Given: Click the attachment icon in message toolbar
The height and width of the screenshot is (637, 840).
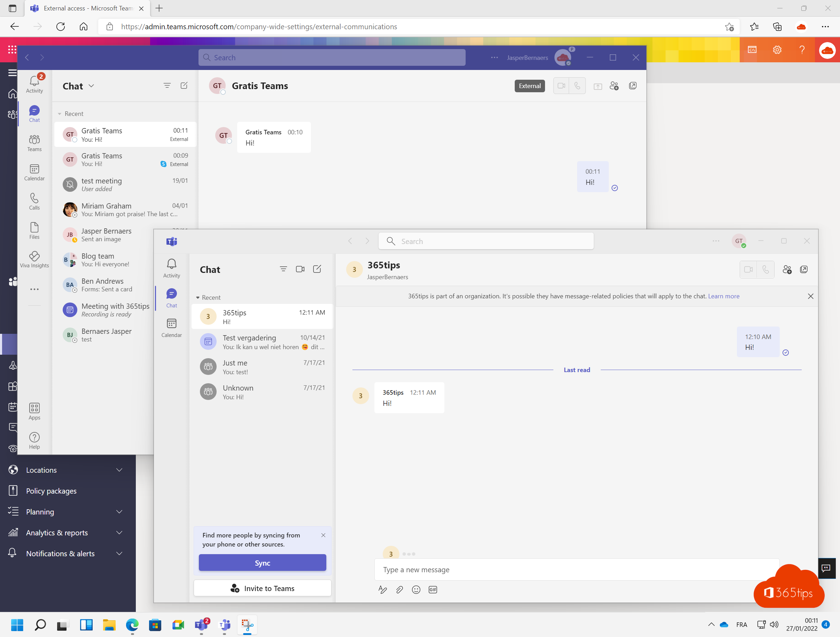Looking at the screenshot, I should 399,590.
